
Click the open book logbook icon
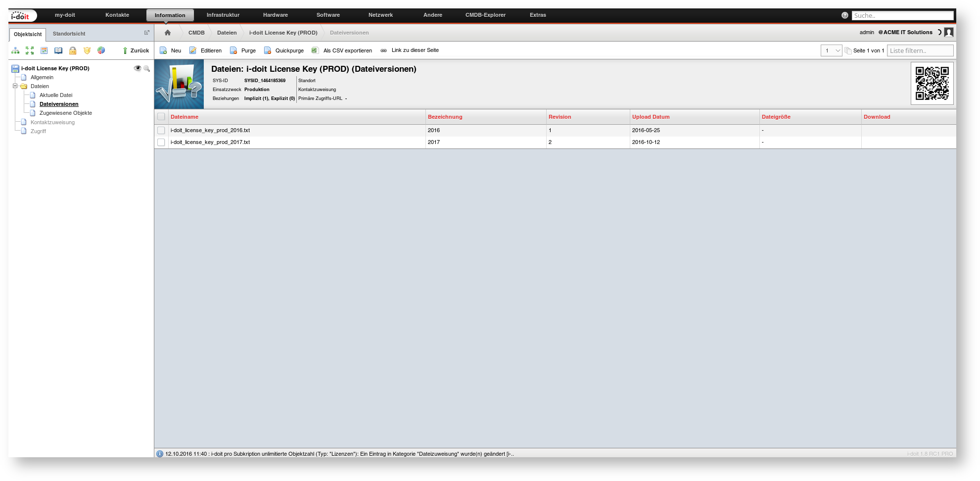click(x=58, y=50)
